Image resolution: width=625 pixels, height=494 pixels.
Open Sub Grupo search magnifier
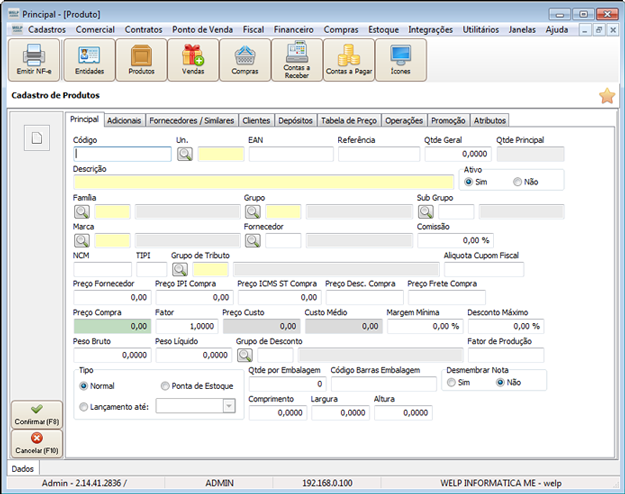point(426,212)
